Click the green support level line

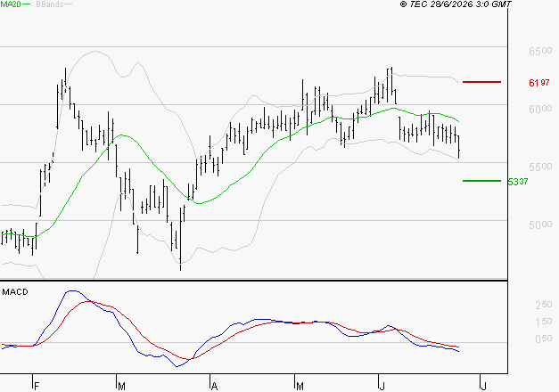point(481,181)
